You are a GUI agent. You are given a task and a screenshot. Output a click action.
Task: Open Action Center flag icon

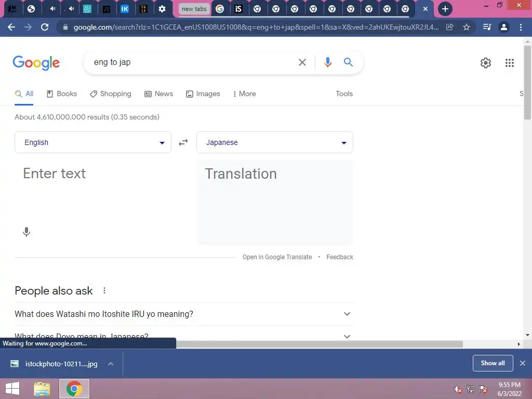(x=483, y=389)
